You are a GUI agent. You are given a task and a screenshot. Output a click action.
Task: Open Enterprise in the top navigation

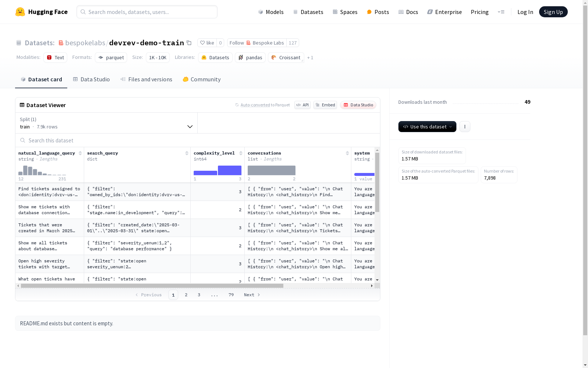[x=445, y=12]
